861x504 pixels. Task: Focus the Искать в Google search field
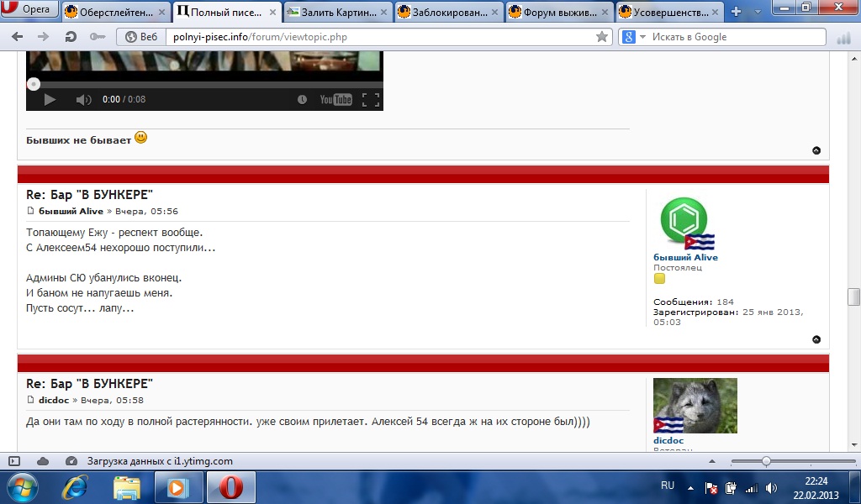pos(736,37)
